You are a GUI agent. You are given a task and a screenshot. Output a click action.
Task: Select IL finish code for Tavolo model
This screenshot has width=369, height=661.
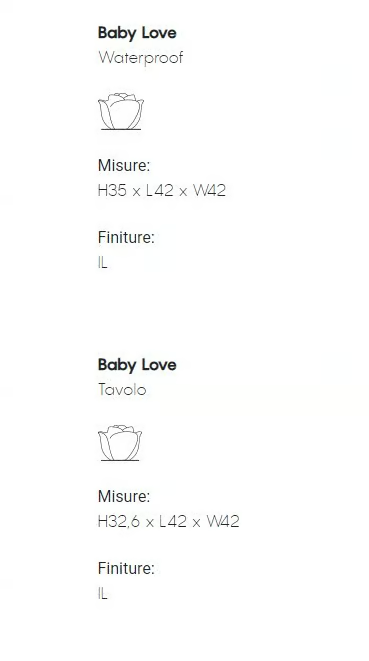[102, 594]
